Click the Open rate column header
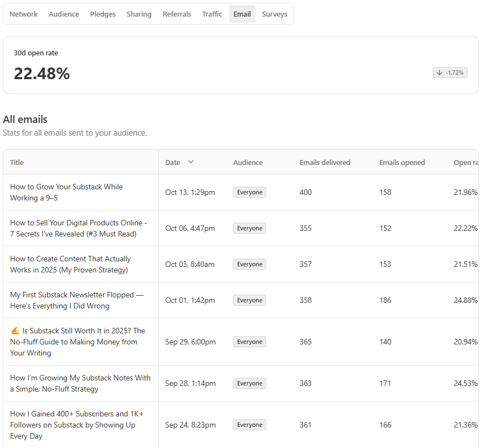The image size is (482, 448). point(466,162)
